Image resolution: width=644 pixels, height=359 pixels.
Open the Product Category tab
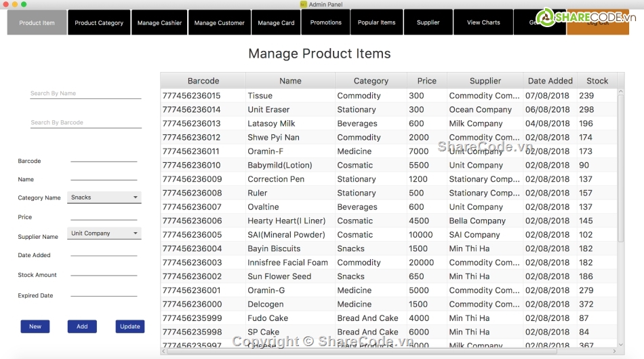point(99,22)
